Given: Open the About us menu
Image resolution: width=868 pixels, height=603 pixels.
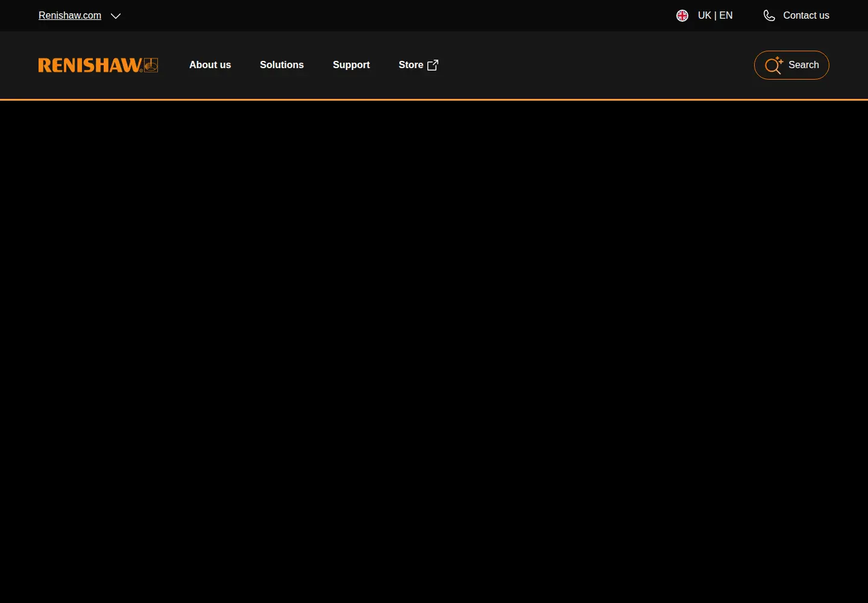Looking at the screenshot, I should coord(210,65).
